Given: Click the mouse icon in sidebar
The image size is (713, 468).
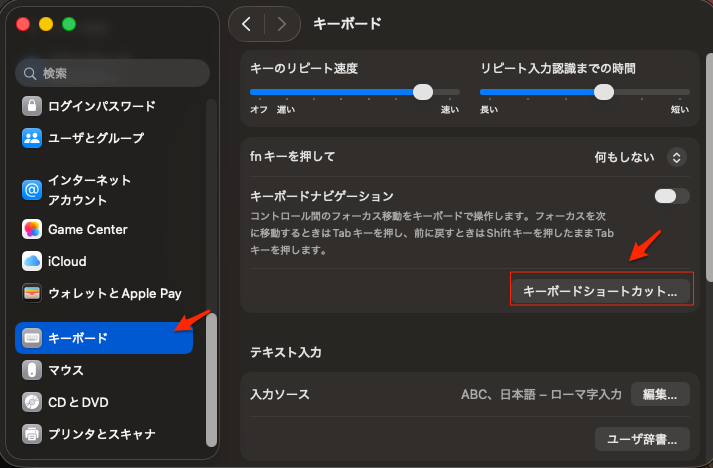Looking at the screenshot, I should [x=32, y=370].
